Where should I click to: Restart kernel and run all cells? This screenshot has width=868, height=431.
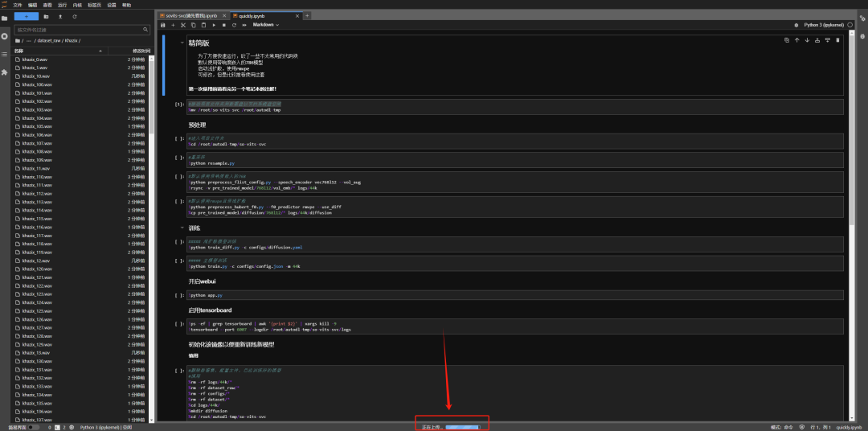(244, 25)
